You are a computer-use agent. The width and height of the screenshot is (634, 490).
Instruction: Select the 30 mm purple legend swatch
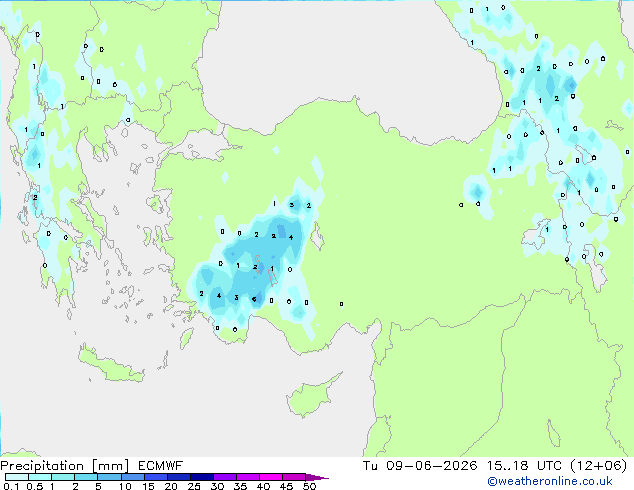coord(224,477)
